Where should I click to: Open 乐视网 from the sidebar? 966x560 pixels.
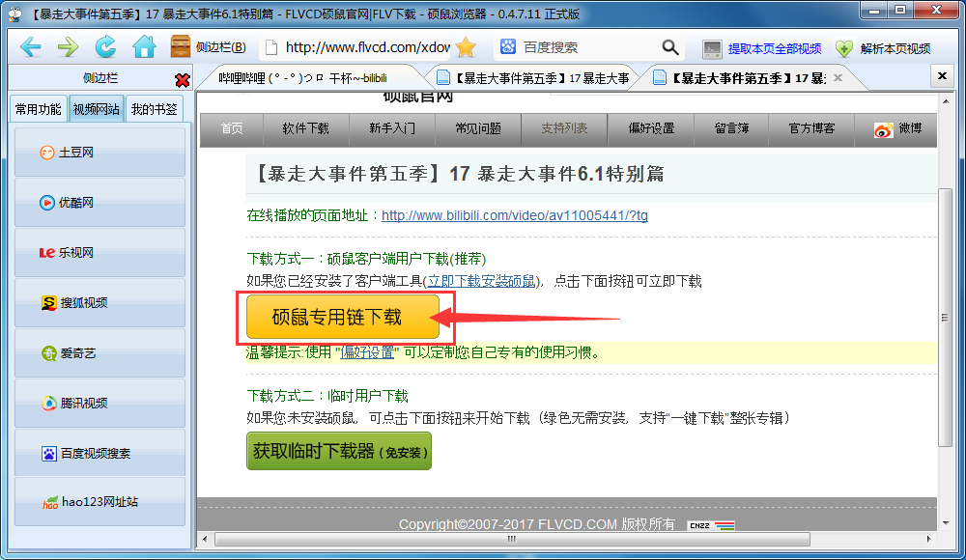tap(99, 253)
